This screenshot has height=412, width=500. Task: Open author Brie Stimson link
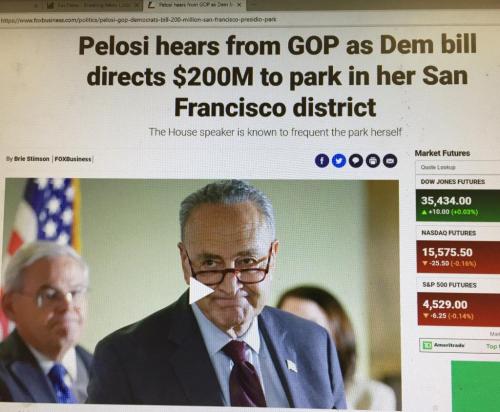(x=32, y=159)
